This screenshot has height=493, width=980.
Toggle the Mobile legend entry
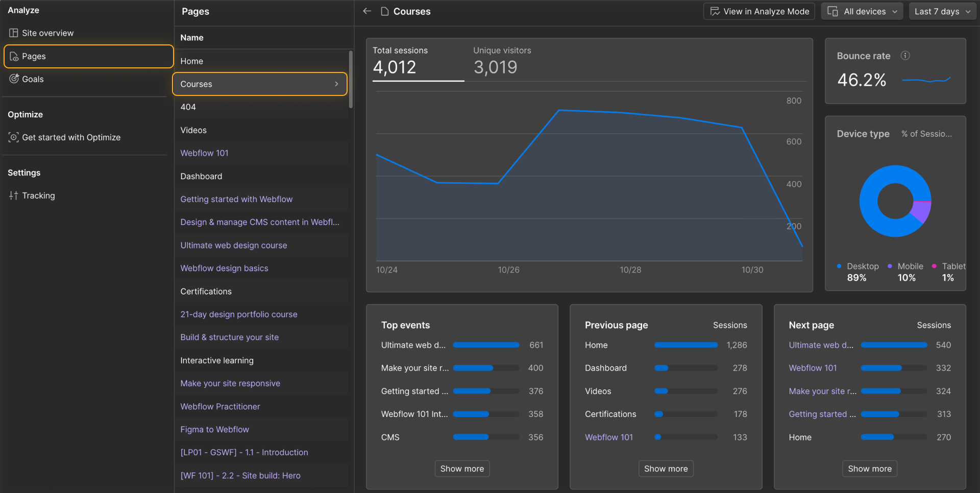[x=906, y=266]
